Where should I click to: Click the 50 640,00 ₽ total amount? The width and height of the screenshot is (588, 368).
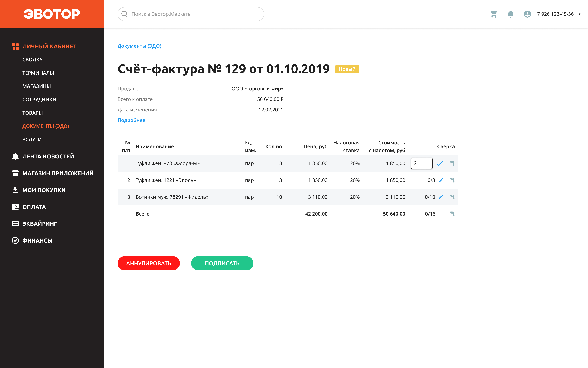(x=270, y=99)
